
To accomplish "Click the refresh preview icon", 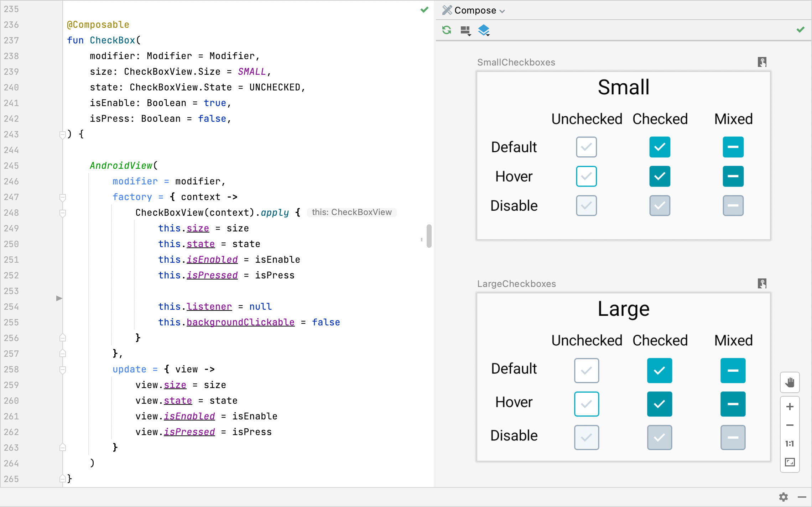I will point(447,30).
